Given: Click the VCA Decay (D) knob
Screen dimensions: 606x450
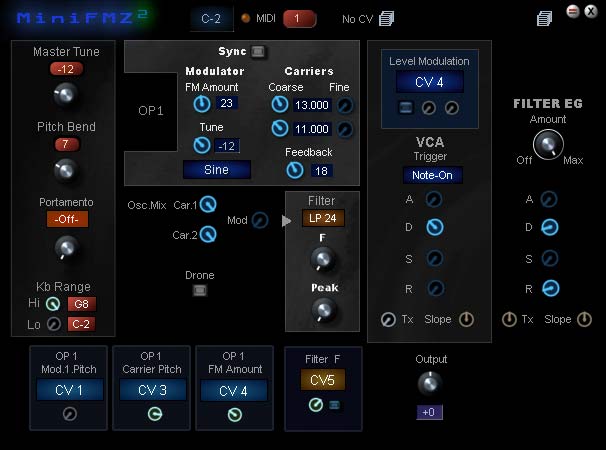Looking at the screenshot, I should pyautogui.click(x=435, y=227).
